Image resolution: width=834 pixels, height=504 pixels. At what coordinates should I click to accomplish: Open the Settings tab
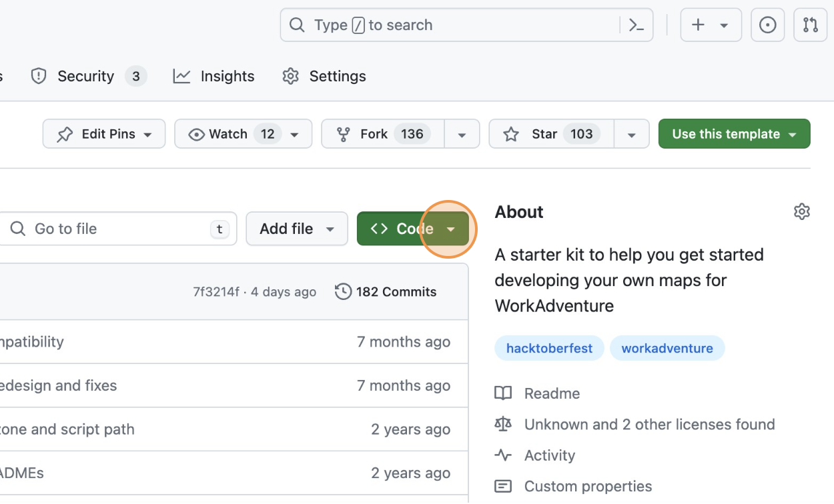tap(324, 76)
